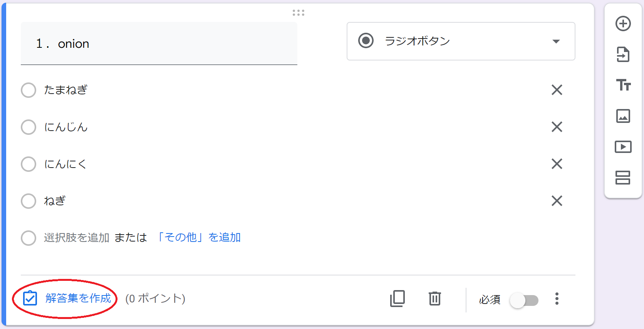Image resolution: width=644 pixels, height=329 pixels.
Task: Insert an image using the sidebar icon
Action: click(623, 116)
